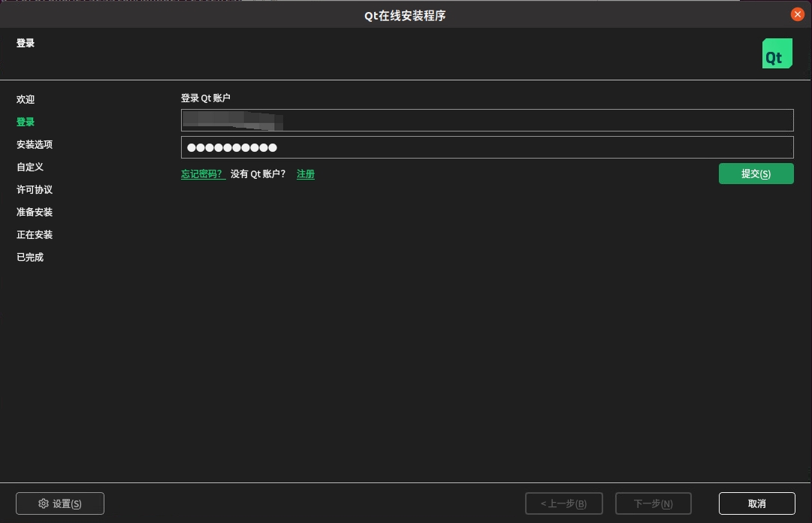Click the Qt logo icon
The width and height of the screenshot is (812, 523).
(777, 53)
